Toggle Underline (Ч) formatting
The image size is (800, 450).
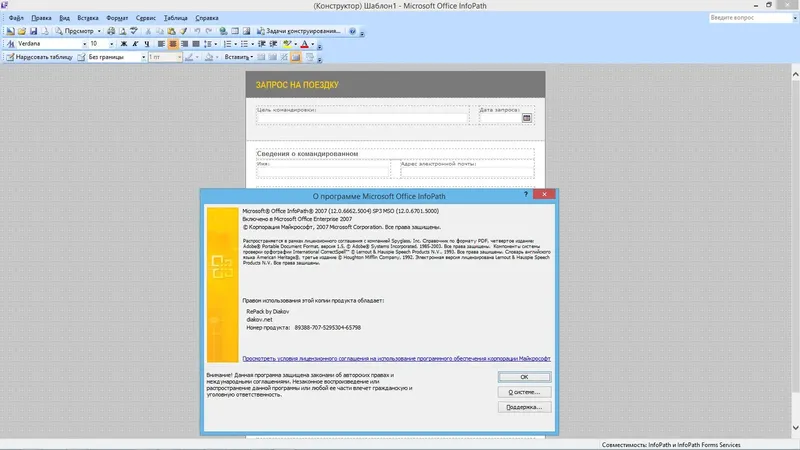coord(147,44)
